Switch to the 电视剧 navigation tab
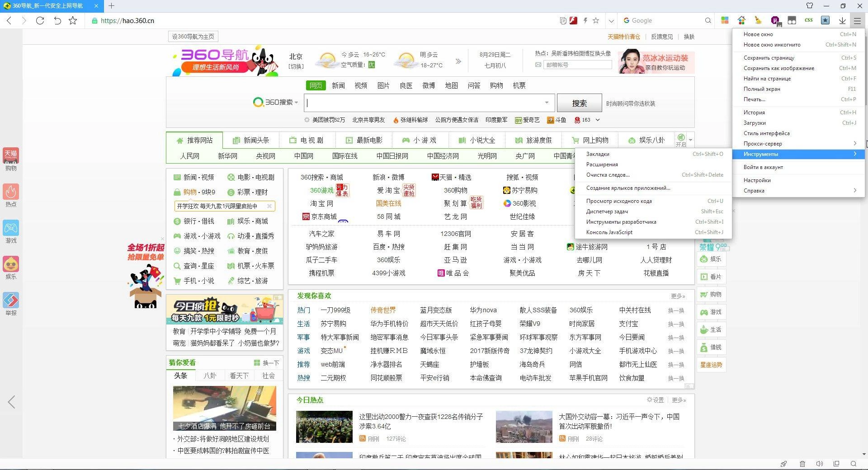868x470 pixels. (307, 141)
